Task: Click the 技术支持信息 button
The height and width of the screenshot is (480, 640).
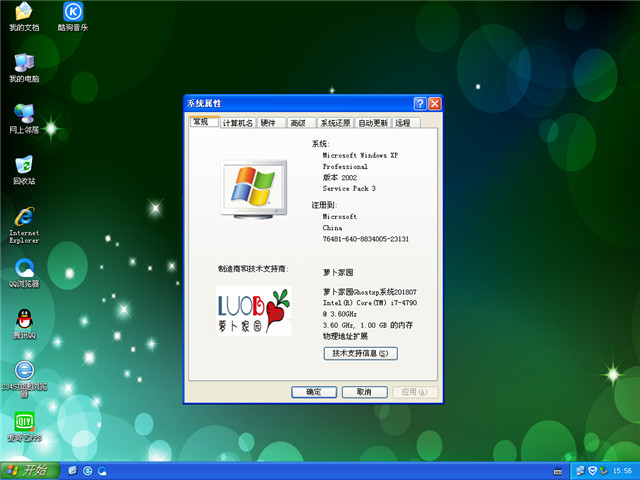Action: [x=360, y=353]
